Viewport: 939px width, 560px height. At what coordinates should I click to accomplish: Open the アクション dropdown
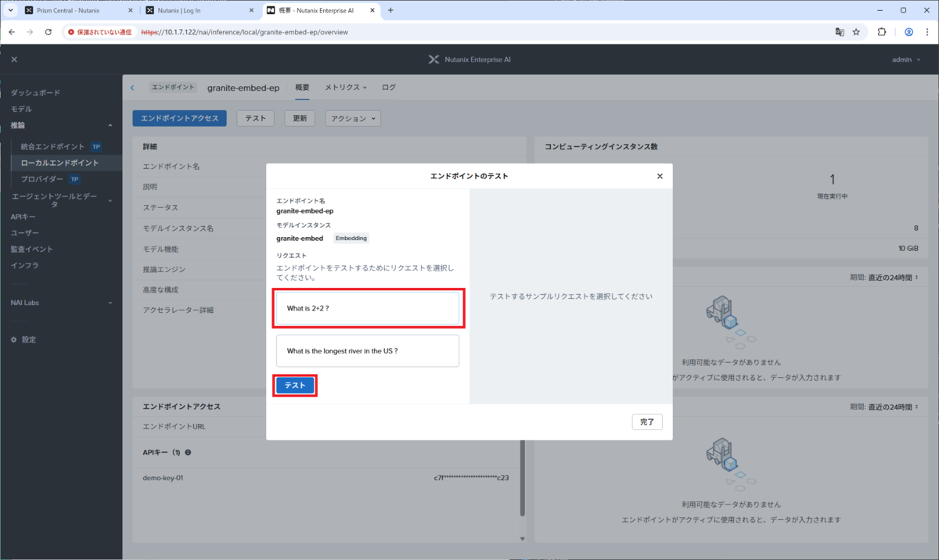[353, 118]
